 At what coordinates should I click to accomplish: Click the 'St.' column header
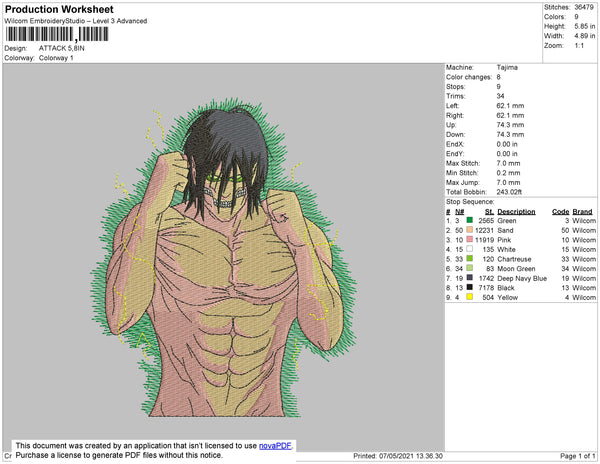click(x=489, y=212)
